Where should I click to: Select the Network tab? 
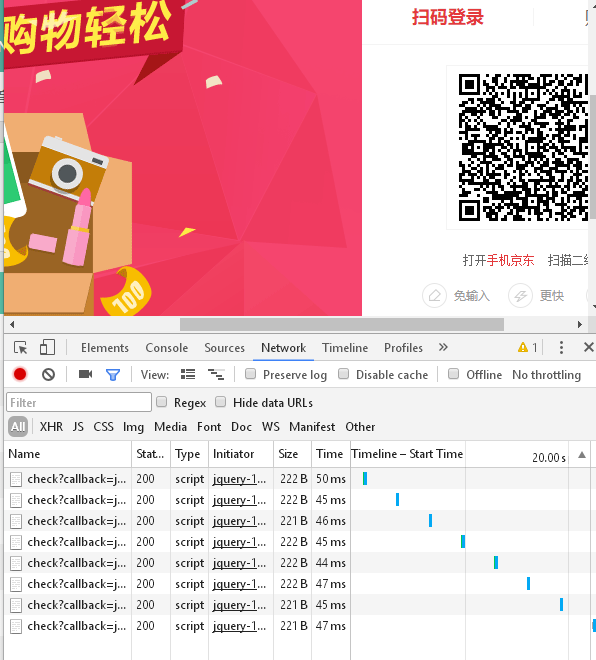(283, 348)
